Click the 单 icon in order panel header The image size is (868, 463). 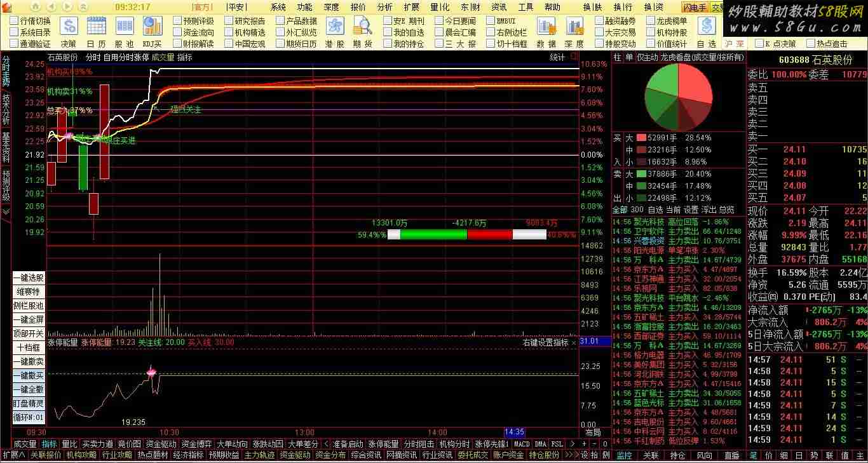click(629, 57)
